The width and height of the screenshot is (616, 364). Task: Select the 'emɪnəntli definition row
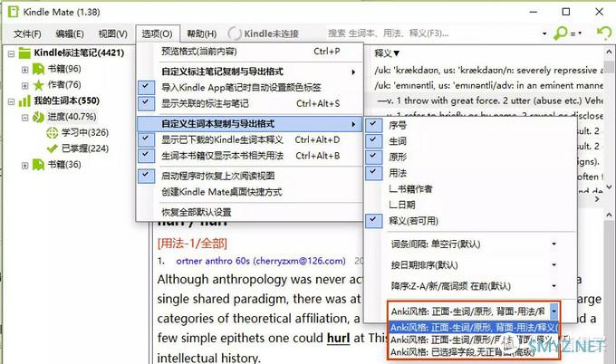click(488, 85)
